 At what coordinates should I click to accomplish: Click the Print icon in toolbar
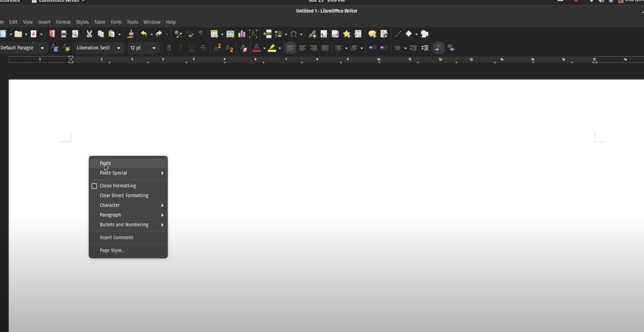coord(64,34)
